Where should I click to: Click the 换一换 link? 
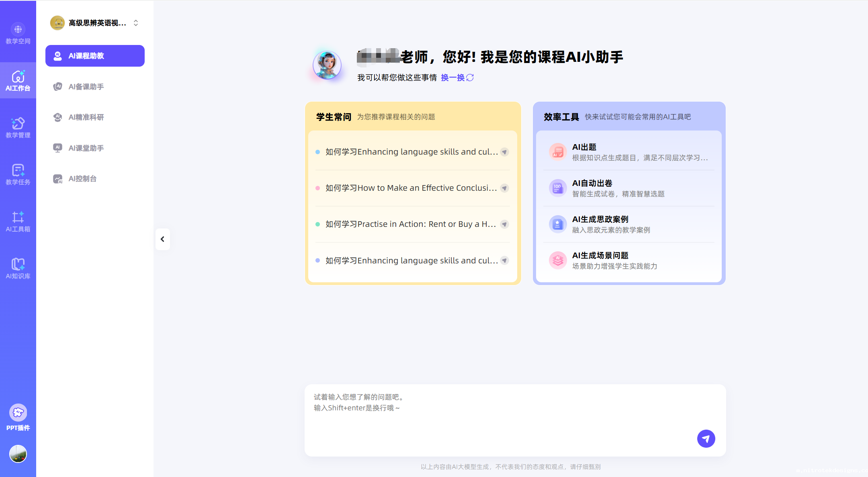(x=452, y=77)
